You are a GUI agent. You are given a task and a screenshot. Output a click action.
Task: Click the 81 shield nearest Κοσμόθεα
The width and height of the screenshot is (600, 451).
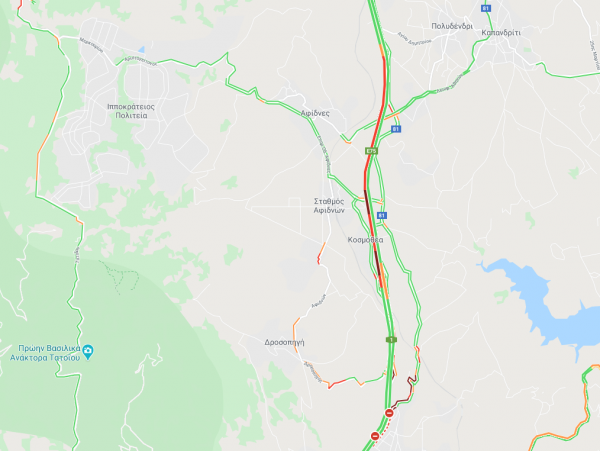pos(382,216)
